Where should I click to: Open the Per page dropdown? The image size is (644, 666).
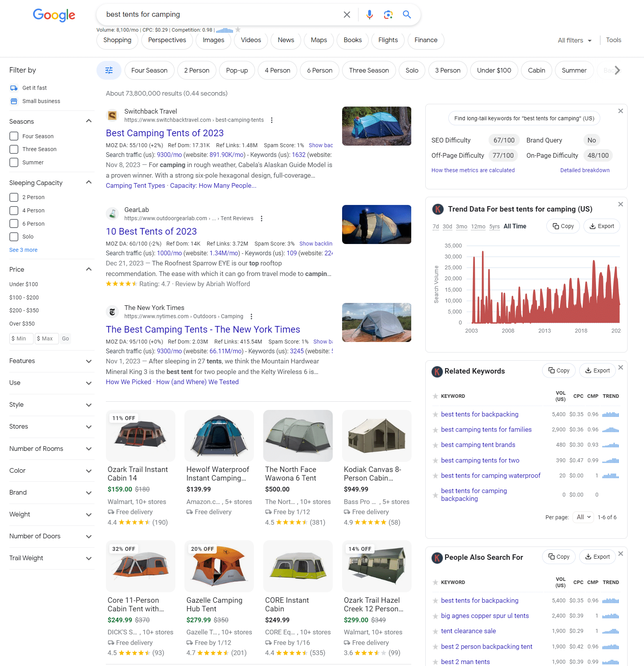pos(583,517)
